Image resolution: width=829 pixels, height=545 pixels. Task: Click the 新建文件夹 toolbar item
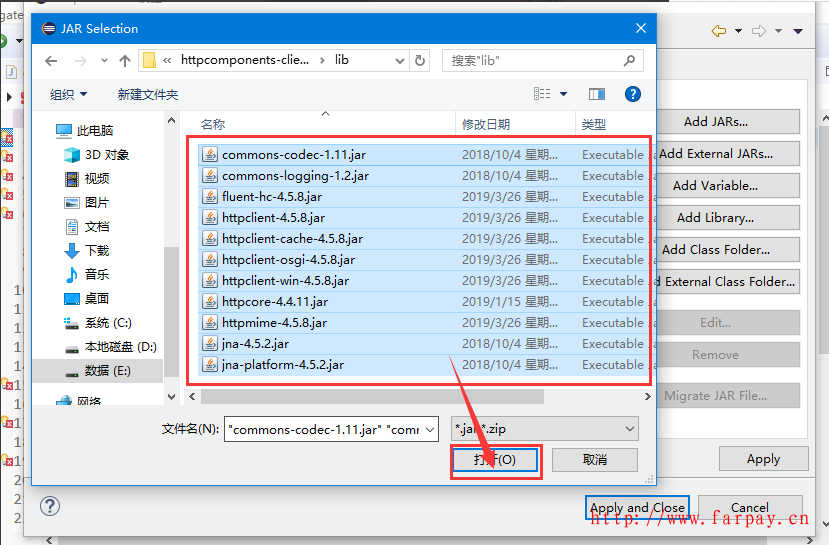tap(147, 94)
